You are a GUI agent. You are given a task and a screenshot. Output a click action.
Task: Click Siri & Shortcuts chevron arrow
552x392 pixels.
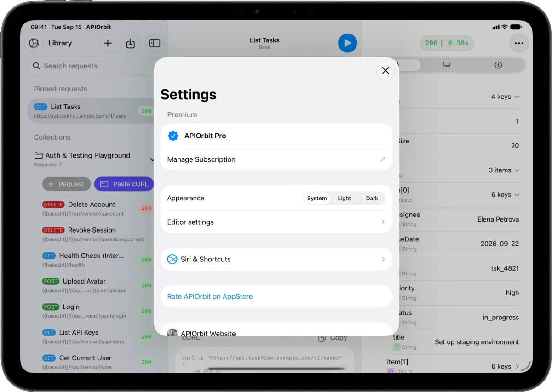pyautogui.click(x=383, y=259)
